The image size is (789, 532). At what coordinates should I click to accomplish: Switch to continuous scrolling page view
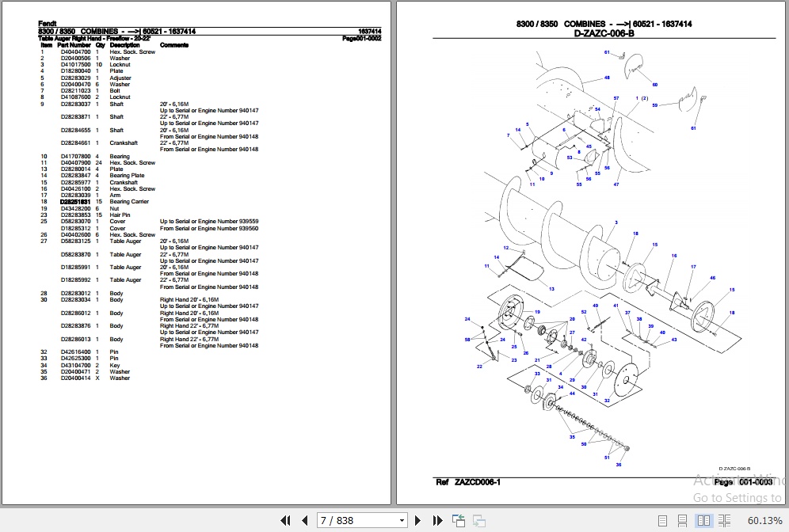tap(682, 520)
